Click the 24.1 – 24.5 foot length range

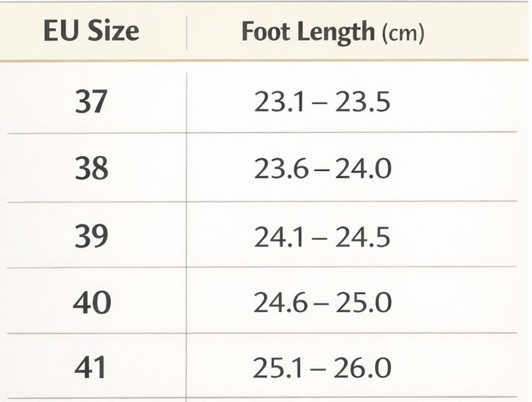[322, 238]
